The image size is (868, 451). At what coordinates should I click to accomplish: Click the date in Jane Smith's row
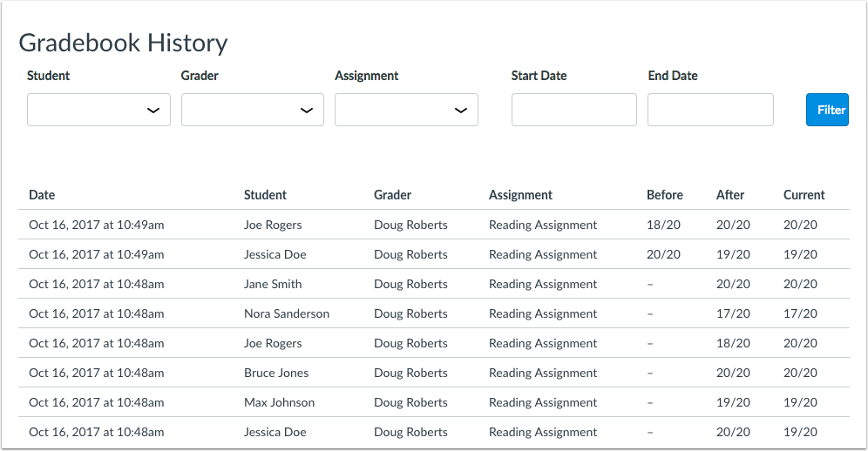pos(97,284)
